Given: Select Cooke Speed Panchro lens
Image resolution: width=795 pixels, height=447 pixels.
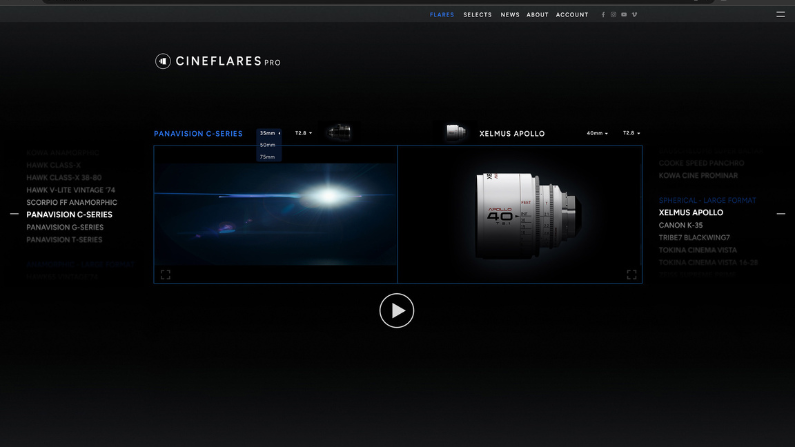Looking at the screenshot, I should pyautogui.click(x=701, y=163).
